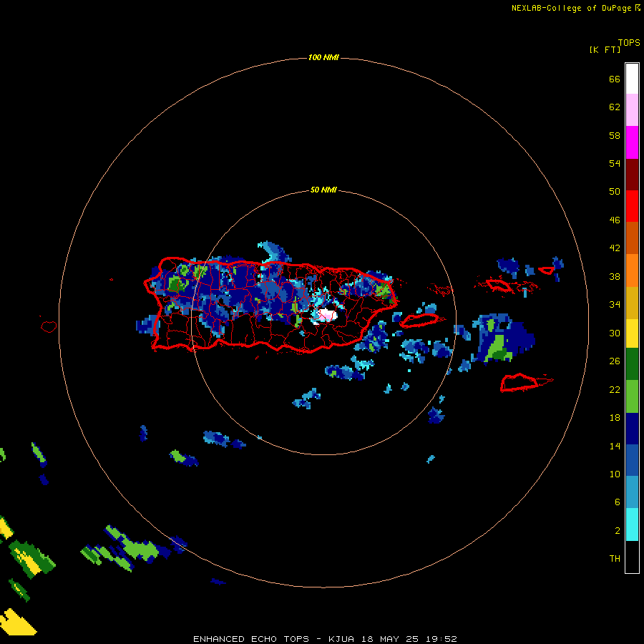Click the Mona Island outline far west
The height and width of the screenshot is (644, 644).
pyautogui.click(x=49, y=326)
